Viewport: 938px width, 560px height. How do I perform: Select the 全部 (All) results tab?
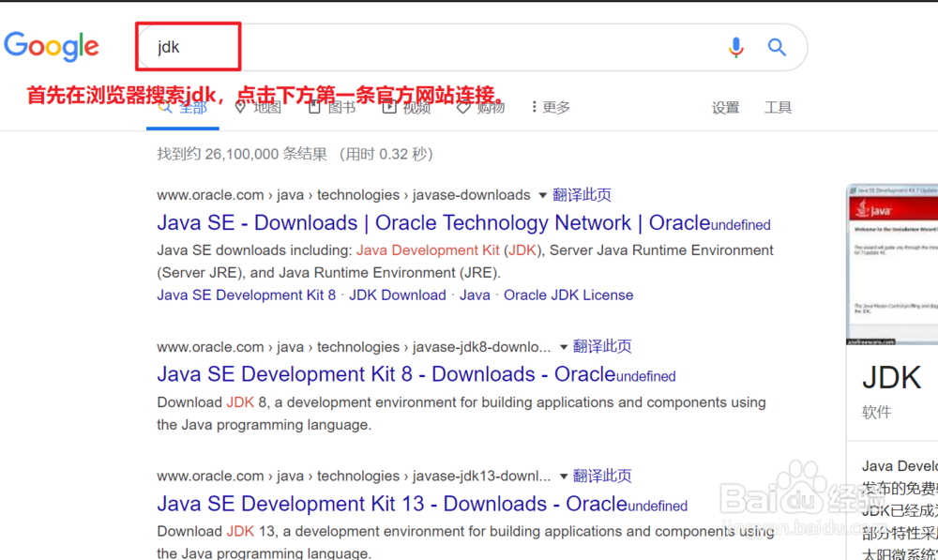click(183, 108)
